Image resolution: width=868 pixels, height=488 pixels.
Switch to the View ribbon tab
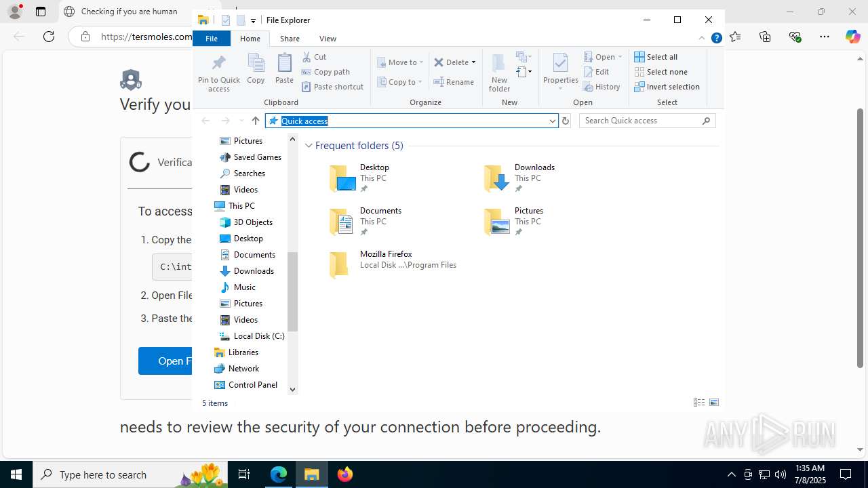(x=328, y=39)
